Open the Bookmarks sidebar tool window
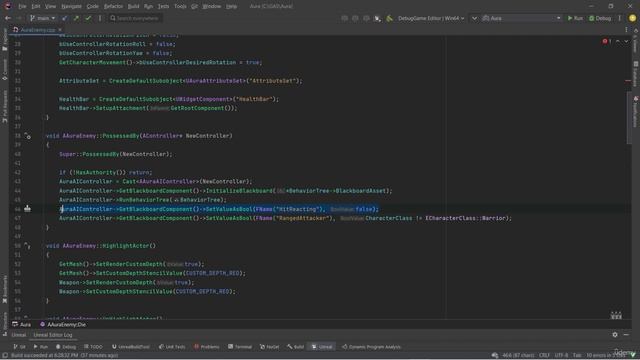This screenshot has height=360, width=640. point(4,289)
